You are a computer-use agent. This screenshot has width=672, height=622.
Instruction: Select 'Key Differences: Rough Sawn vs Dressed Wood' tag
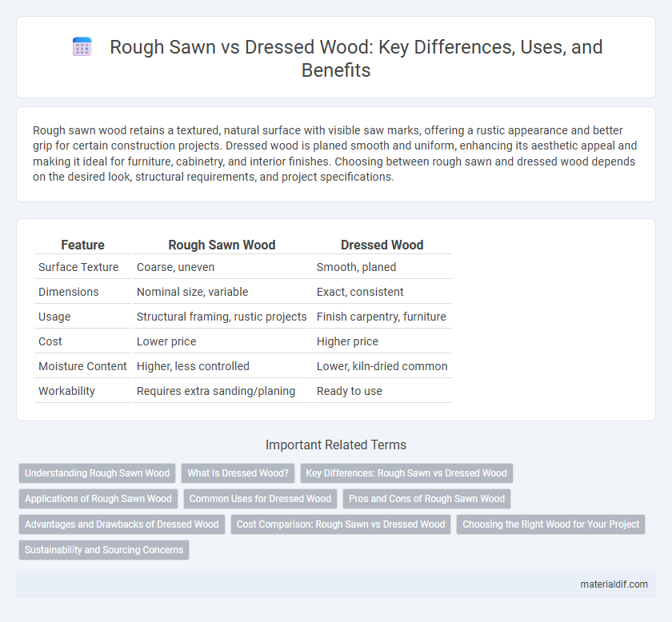(x=406, y=473)
